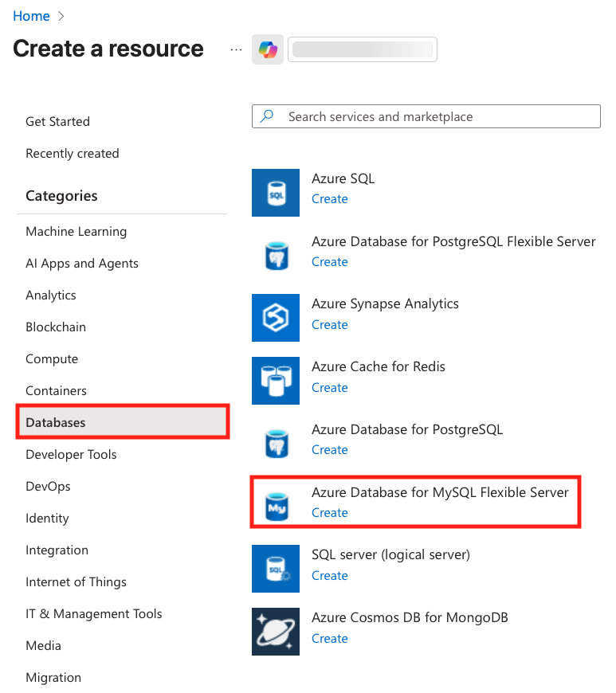Screen dimensions: 616x693
Task: Focus the Search services and marketplace field
Action: (426, 116)
